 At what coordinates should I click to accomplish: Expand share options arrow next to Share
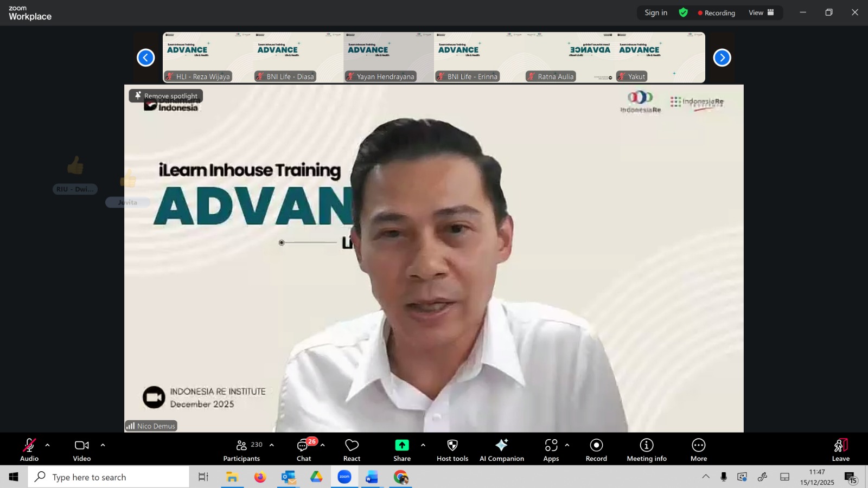423,445
